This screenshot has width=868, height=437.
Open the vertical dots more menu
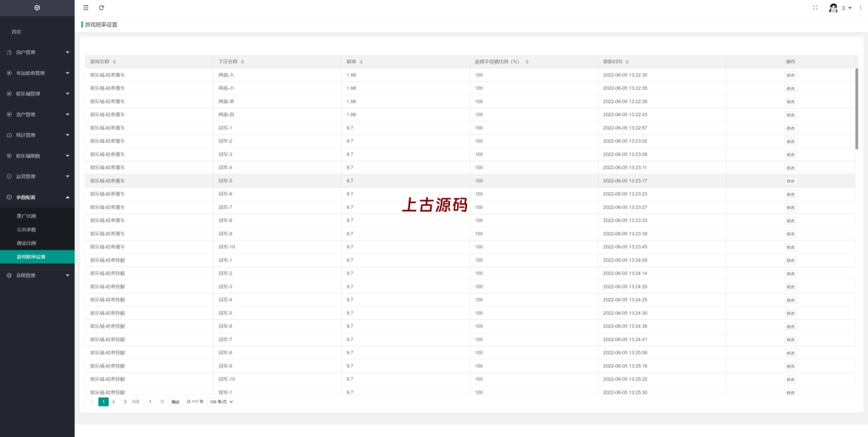(x=860, y=8)
